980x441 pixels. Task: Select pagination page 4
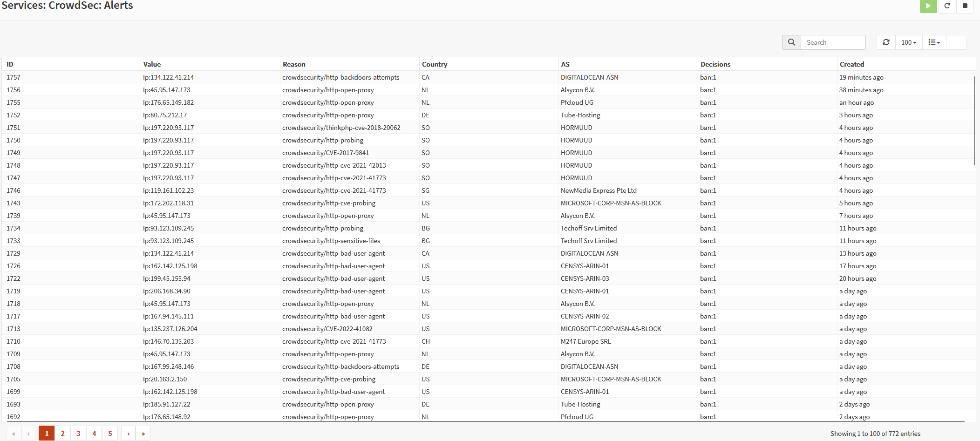(x=94, y=434)
